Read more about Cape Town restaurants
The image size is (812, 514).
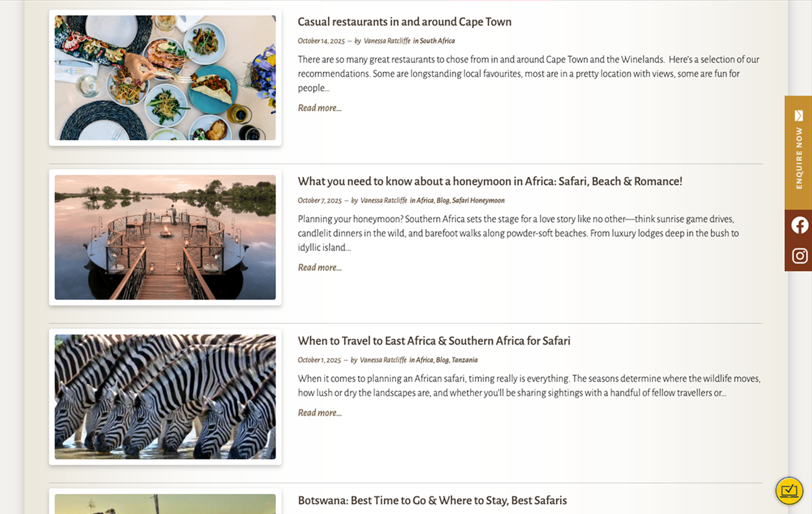pos(320,108)
